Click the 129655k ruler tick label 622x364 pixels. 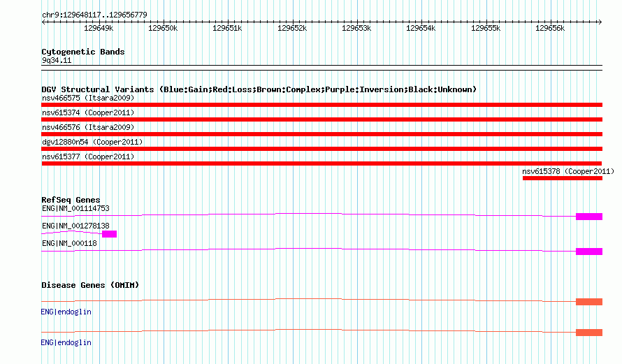click(486, 28)
